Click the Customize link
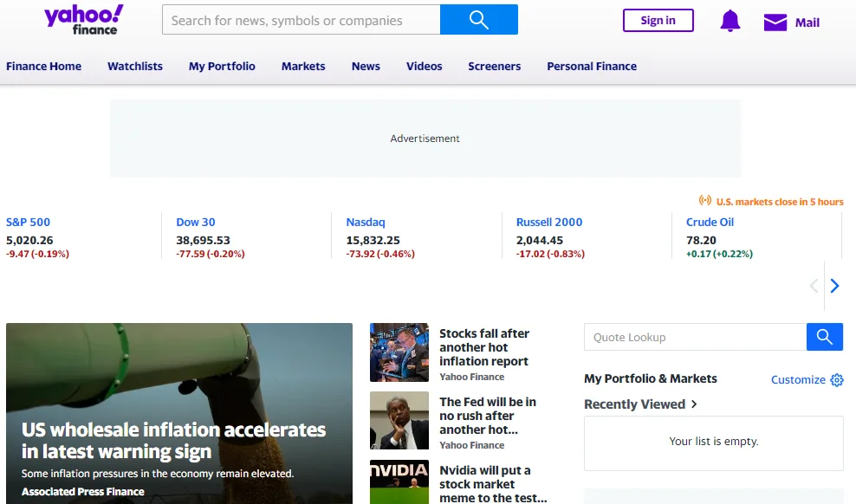The width and height of the screenshot is (856, 504). click(x=798, y=379)
